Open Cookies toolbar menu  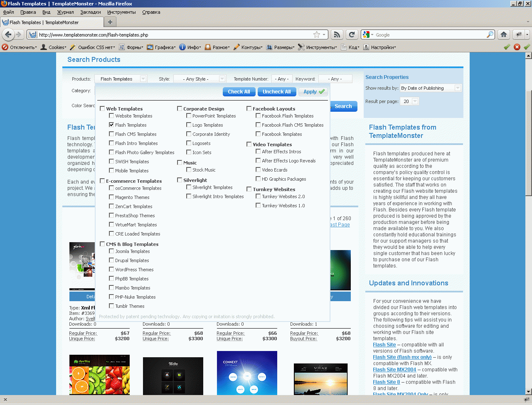[x=53, y=47]
